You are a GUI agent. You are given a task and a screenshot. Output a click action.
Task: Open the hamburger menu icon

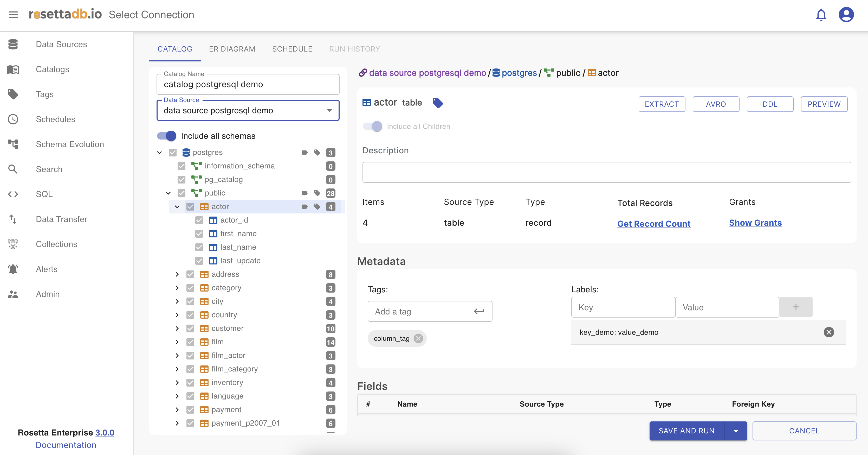tap(14, 15)
